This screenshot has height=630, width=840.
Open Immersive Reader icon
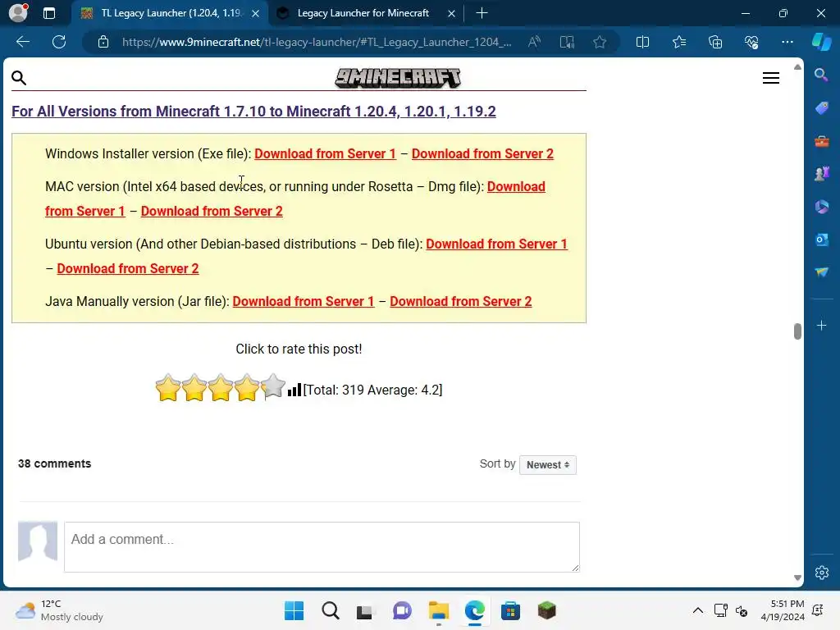click(x=567, y=42)
